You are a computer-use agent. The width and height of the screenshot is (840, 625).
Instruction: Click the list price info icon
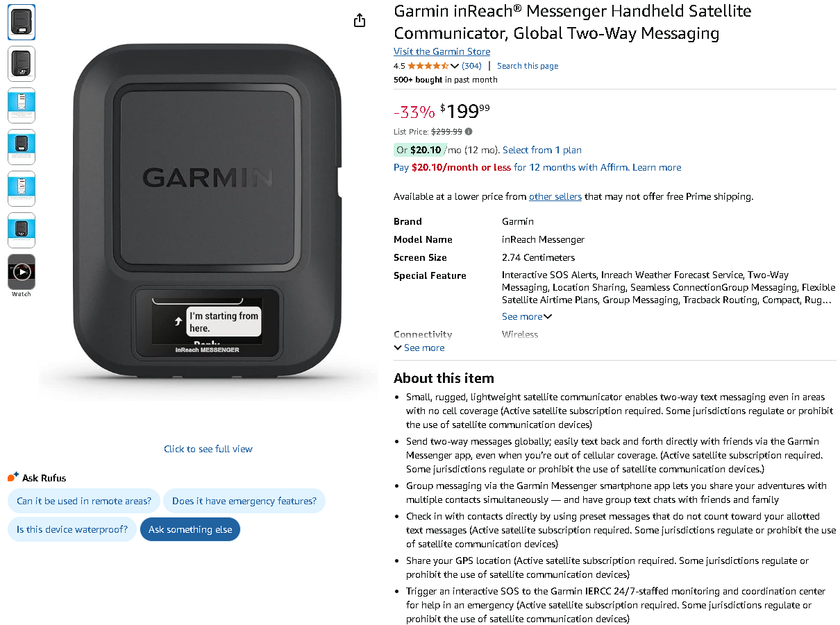(469, 132)
